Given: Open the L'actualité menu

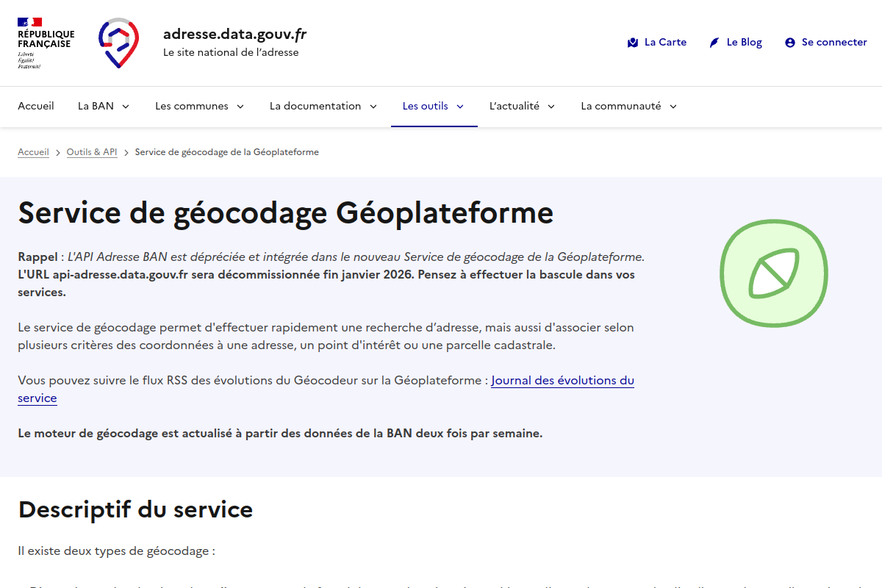Looking at the screenshot, I should 523,106.
